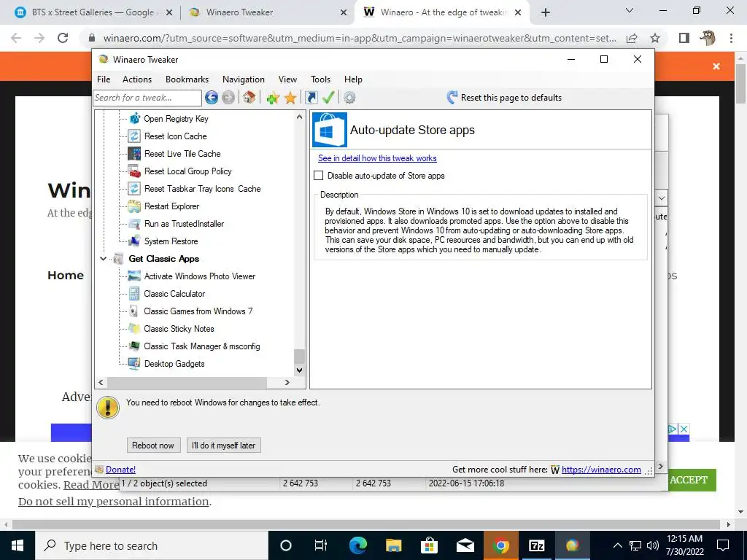Select Run as TrustedInstaller in tree
The image size is (747, 560).
[184, 224]
